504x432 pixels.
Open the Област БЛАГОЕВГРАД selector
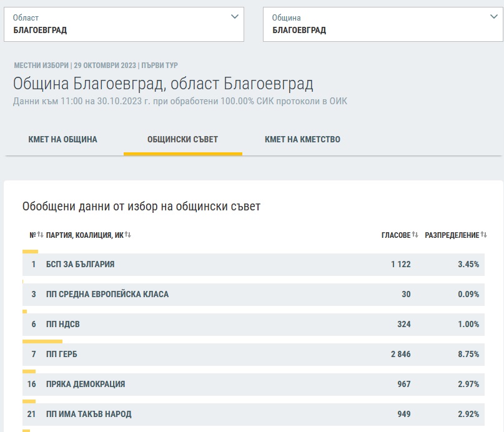pyautogui.click(x=124, y=24)
